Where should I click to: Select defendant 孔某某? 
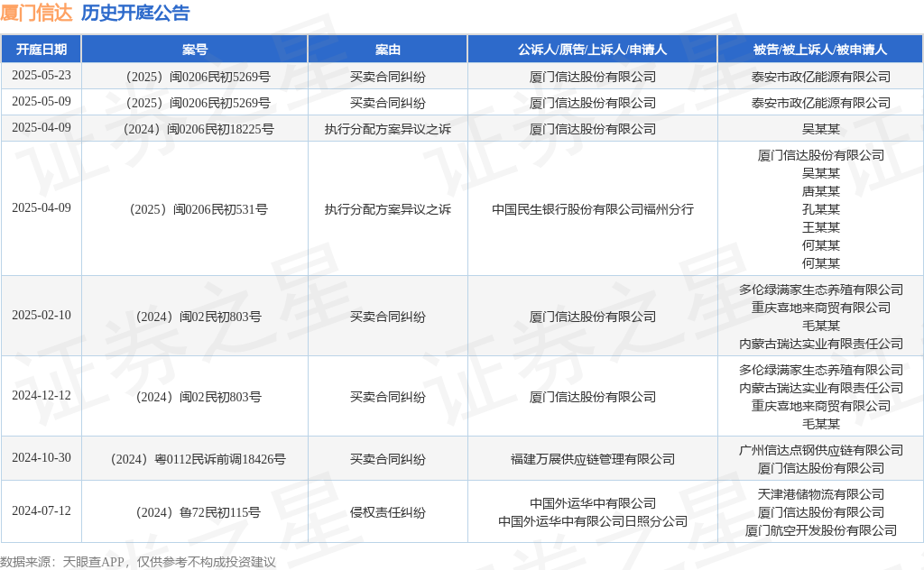820,209
